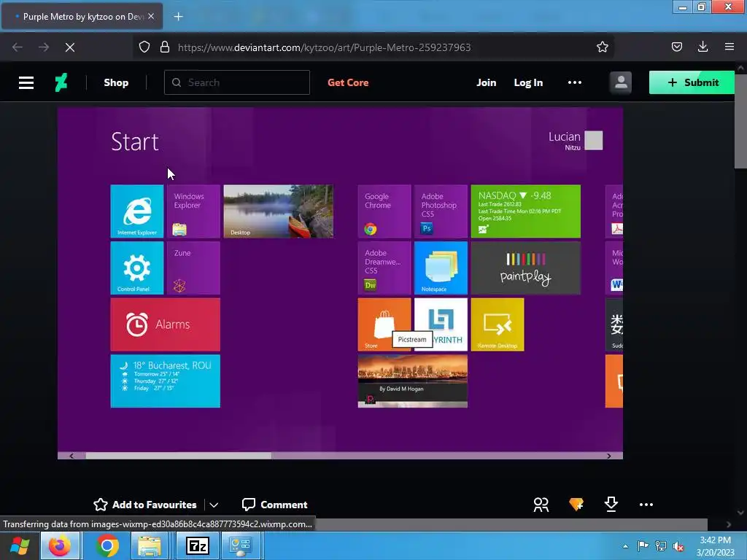The width and height of the screenshot is (747, 560).
Task: Click the site padlock icon
Action: click(x=165, y=47)
